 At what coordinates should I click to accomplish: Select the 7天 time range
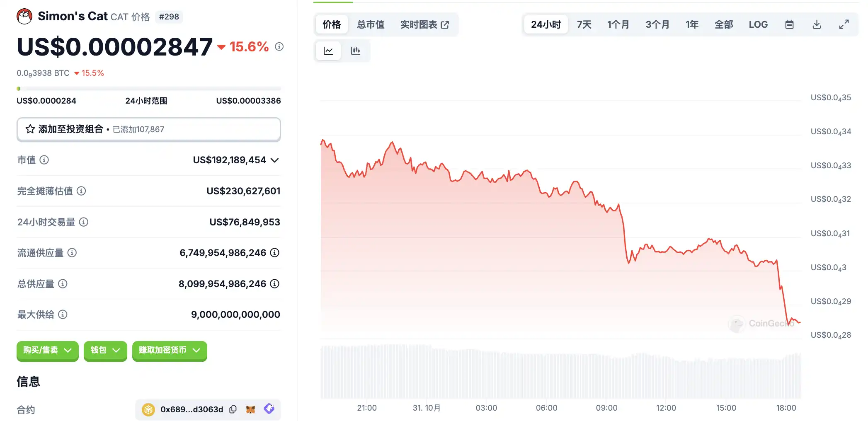click(584, 25)
